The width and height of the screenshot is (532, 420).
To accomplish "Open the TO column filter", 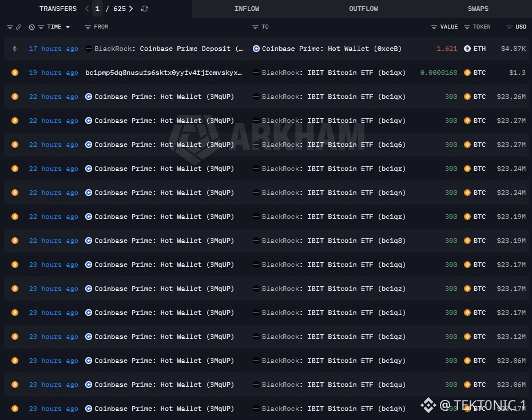I will [x=256, y=27].
